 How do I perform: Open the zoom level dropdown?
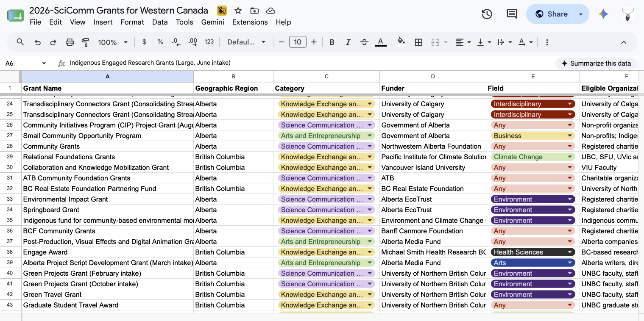(113, 42)
